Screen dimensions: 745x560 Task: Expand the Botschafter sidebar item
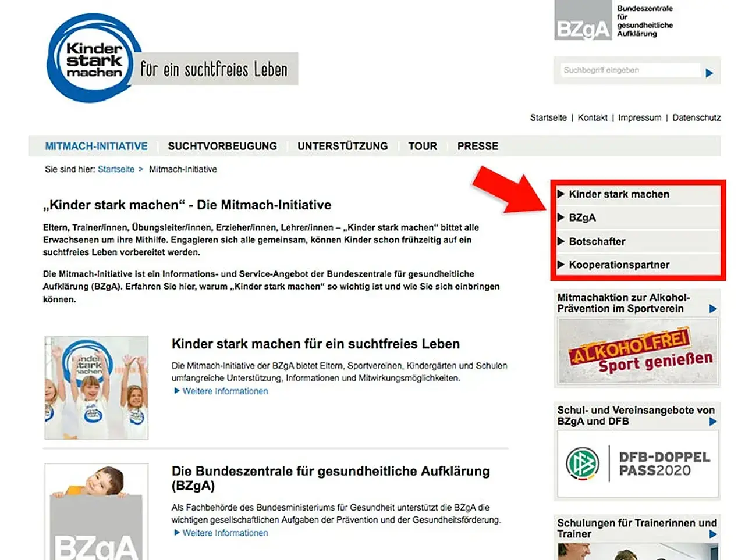click(x=597, y=241)
